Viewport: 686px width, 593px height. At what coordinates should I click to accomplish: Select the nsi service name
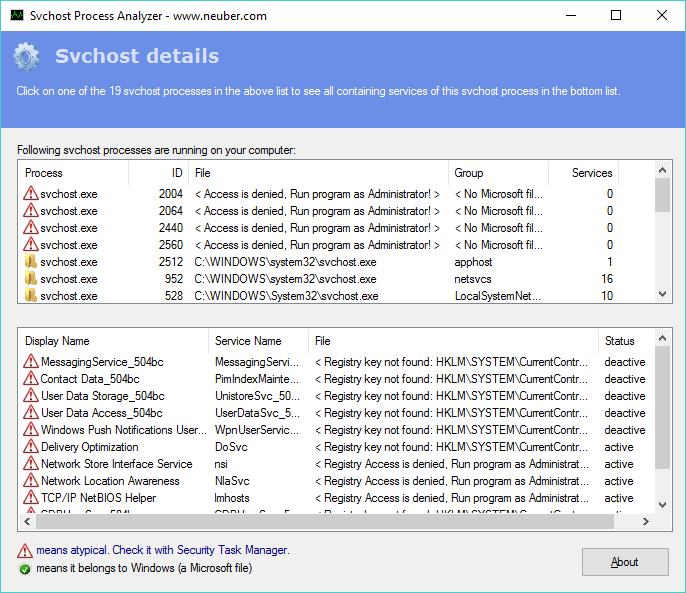pos(221,464)
